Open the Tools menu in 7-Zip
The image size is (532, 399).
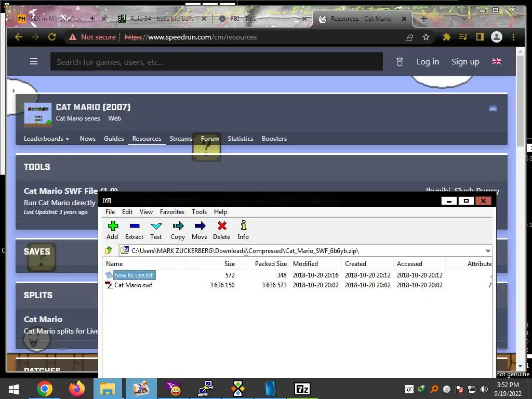199,212
